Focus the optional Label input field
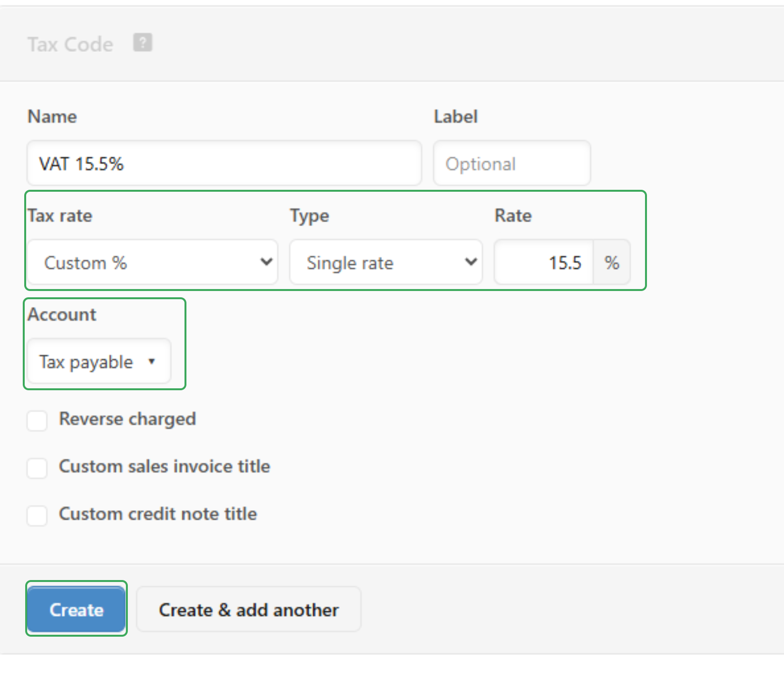The width and height of the screenshot is (784, 673). pos(511,164)
